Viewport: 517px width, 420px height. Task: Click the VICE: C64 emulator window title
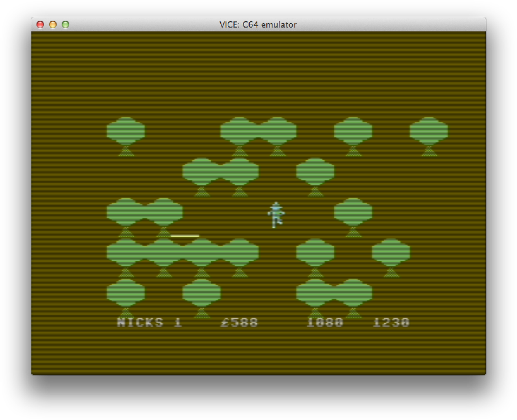pos(258,25)
